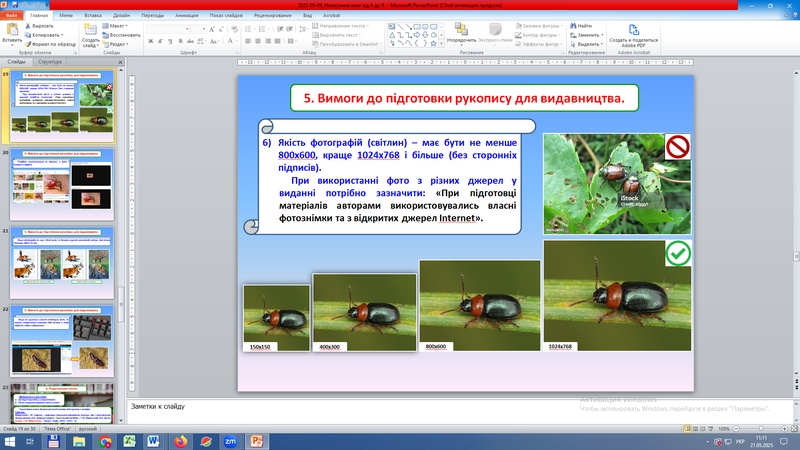Expand Копировать dropdown arrow
Viewport: 800px width, 450px height.
pyautogui.click(x=62, y=35)
